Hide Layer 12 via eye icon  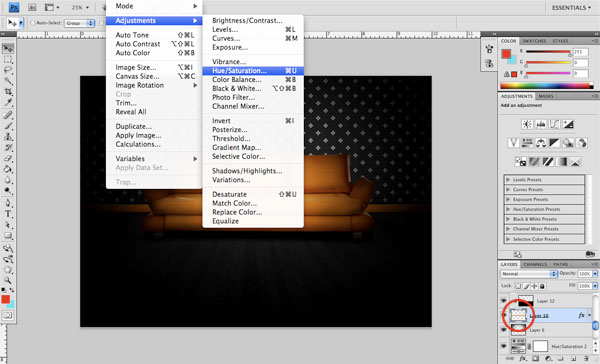504,301
